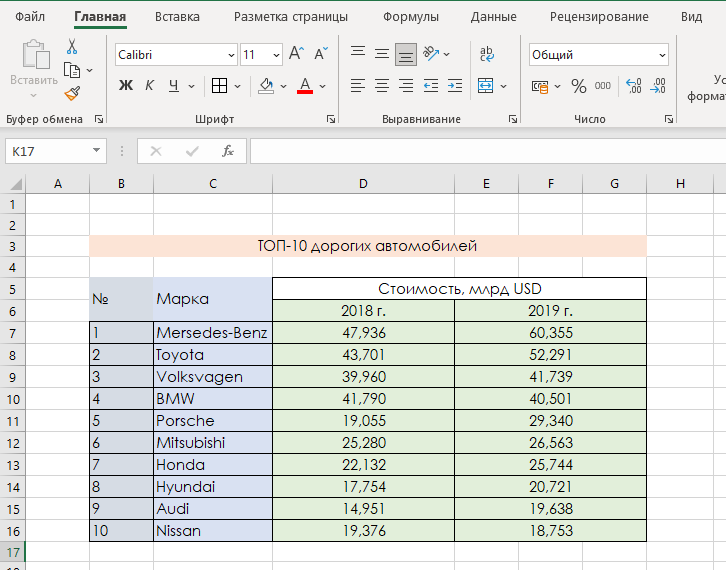Click the Copy icon in clipboard group

tap(72, 70)
